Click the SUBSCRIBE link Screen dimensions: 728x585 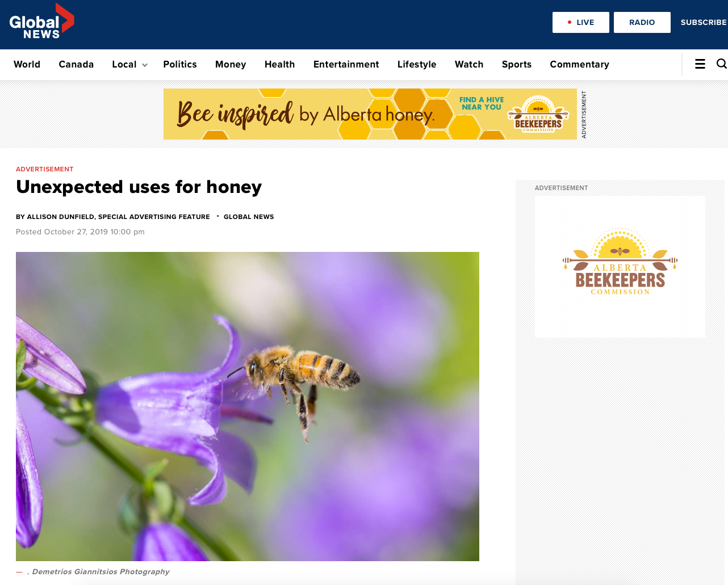pos(703,22)
